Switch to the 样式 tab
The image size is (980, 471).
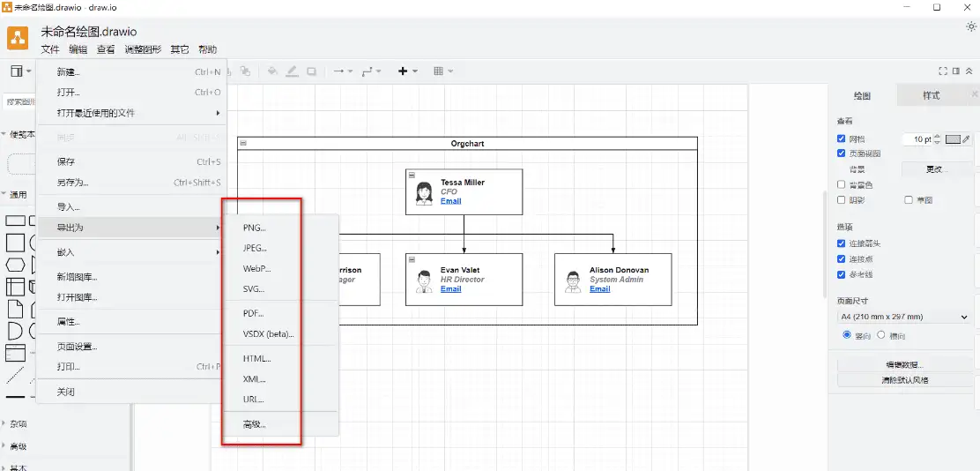931,95
